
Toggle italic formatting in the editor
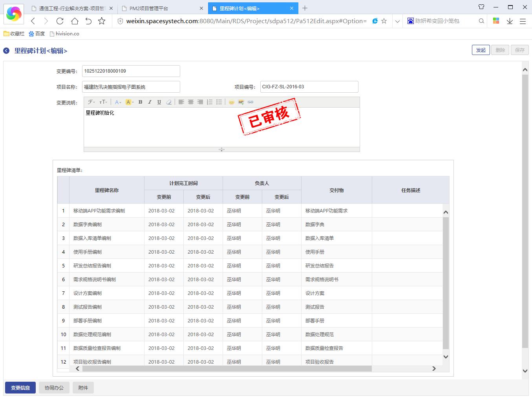(x=150, y=102)
